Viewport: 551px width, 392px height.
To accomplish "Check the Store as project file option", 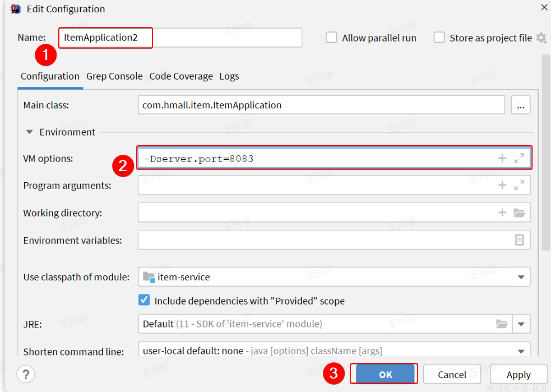I will point(439,38).
